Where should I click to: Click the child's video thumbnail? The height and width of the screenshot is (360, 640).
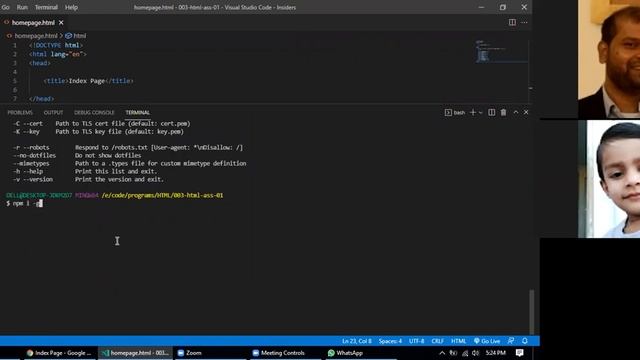point(609,179)
